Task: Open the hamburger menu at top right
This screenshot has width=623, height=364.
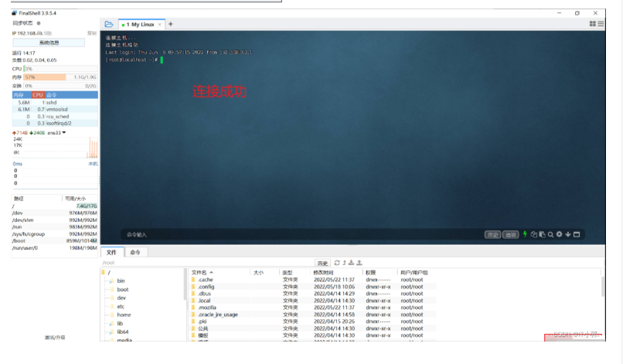Action: coord(601,24)
